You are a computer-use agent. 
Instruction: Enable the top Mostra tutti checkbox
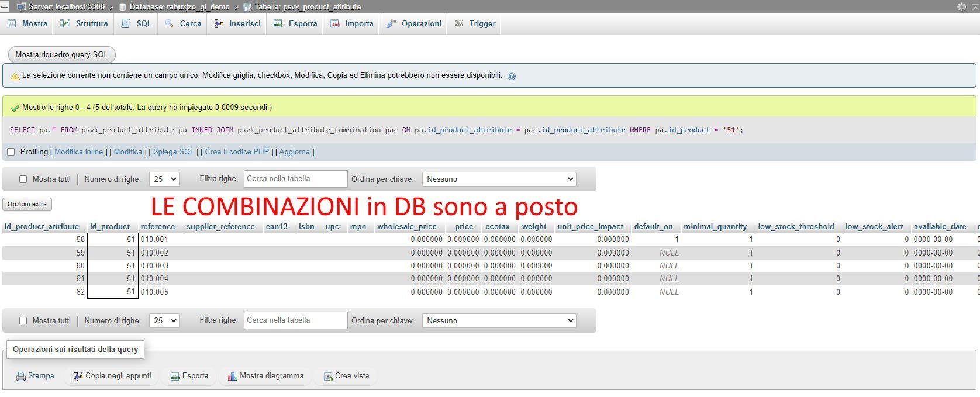pyautogui.click(x=23, y=179)
